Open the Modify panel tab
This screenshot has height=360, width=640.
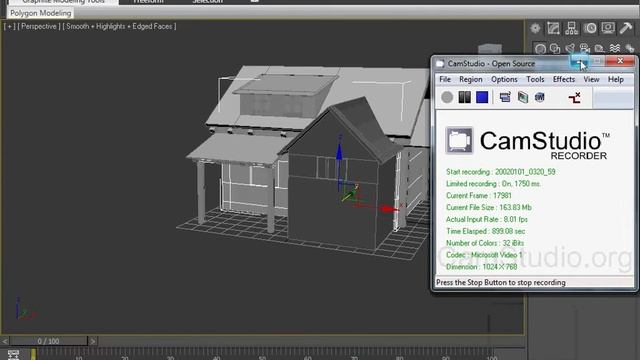coord(553,28)
